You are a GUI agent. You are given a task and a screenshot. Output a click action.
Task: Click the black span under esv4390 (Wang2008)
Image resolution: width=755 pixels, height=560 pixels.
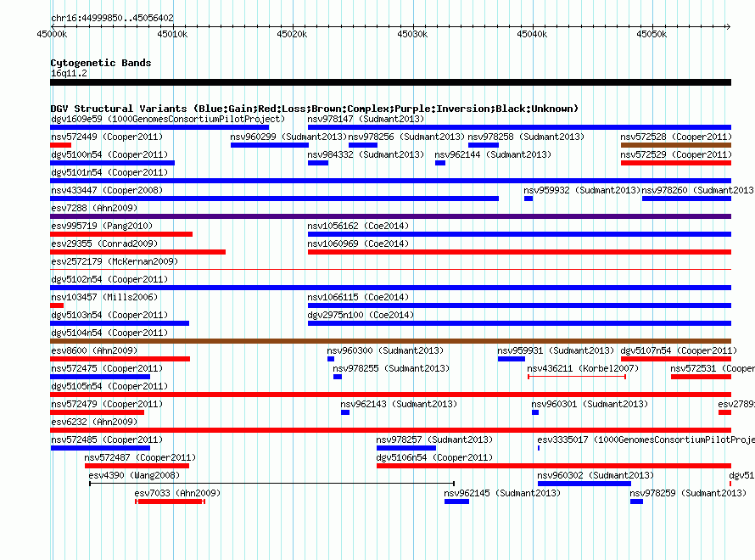pos(271,484)
